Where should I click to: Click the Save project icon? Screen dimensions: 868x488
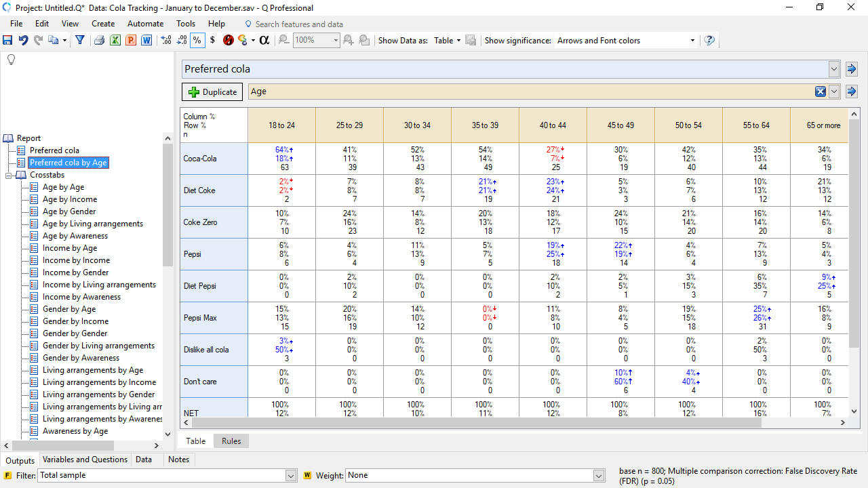[x=8, y=41]
